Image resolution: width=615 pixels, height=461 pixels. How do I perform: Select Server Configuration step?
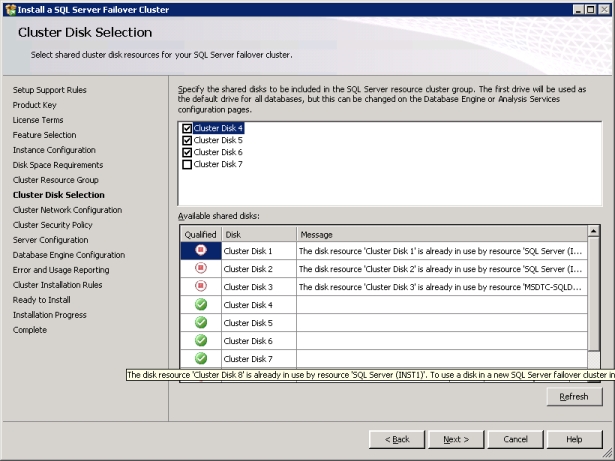[x=50, y=240]
